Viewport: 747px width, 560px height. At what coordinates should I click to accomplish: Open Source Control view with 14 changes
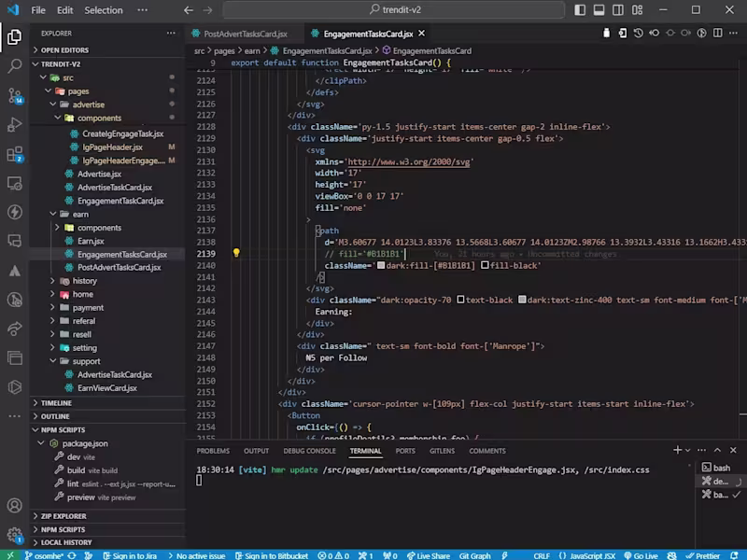[x=14, y=95]
